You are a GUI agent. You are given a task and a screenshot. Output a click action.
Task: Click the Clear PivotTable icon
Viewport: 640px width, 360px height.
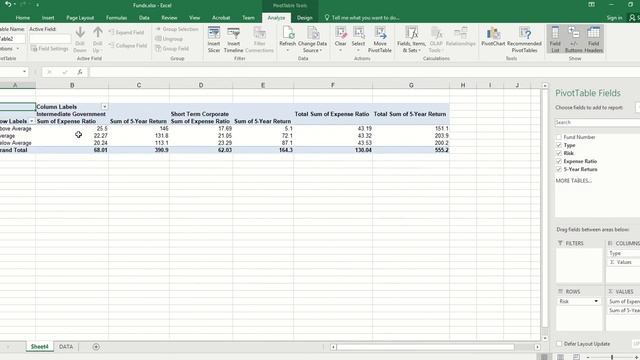coord(340,33)
